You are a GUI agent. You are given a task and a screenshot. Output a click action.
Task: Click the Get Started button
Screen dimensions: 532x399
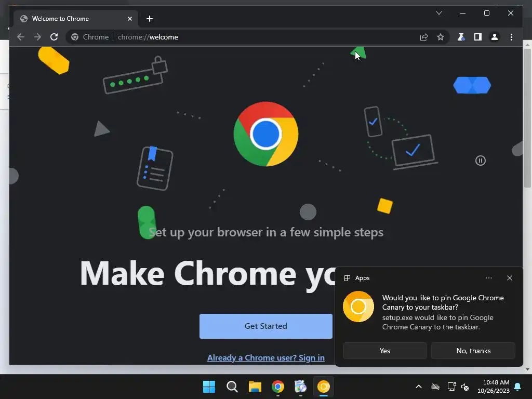coord(265,326)
